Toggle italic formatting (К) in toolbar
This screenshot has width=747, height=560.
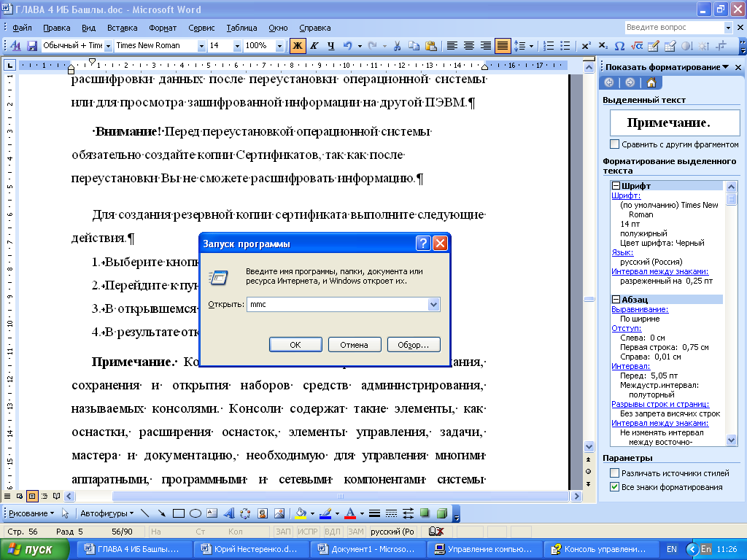(x=314, y=46)
